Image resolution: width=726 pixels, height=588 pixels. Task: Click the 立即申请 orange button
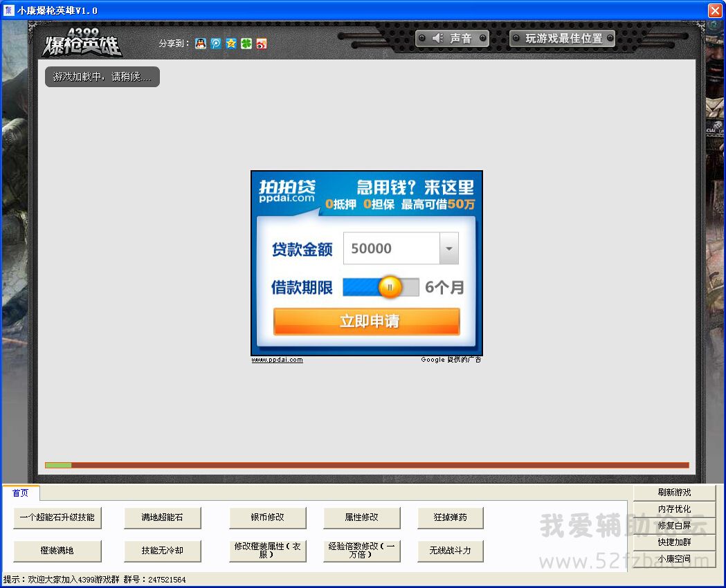(x=367, y=321)
